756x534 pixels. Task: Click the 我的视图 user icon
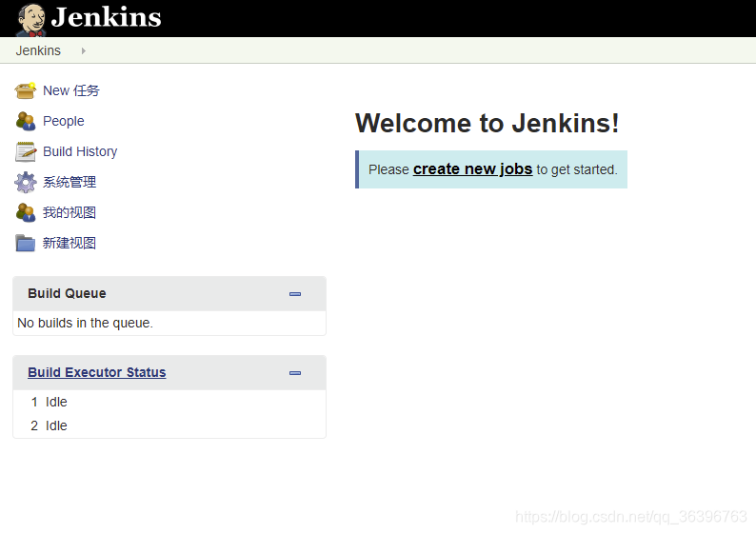click(25, 212)
